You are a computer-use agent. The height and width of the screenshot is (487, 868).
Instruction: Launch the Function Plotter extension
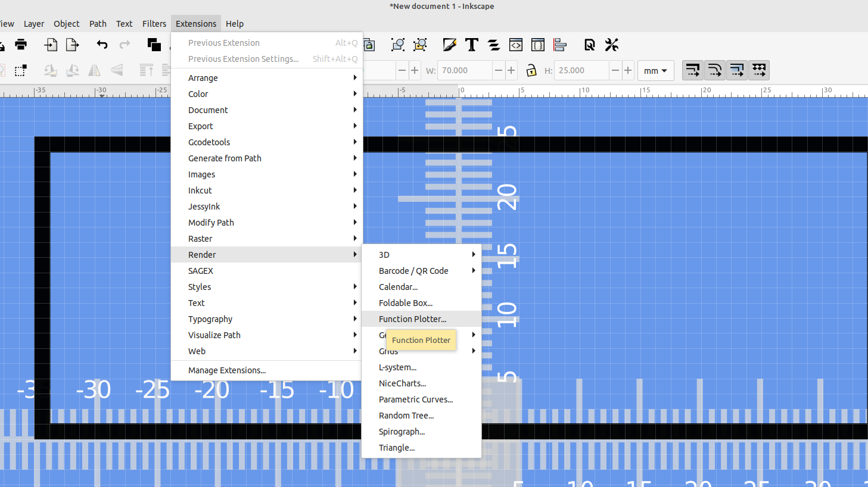(411, 319)
